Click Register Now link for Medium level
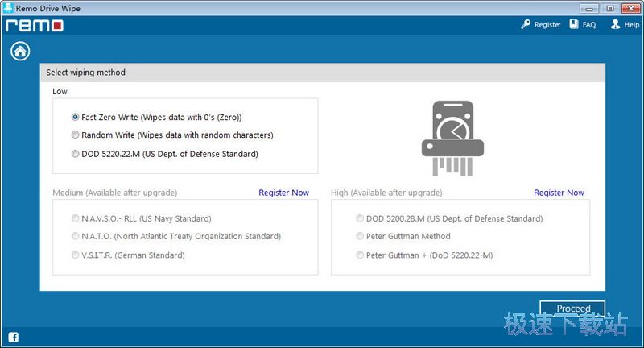This screenshot has height=348, width=644. (283, 193)
